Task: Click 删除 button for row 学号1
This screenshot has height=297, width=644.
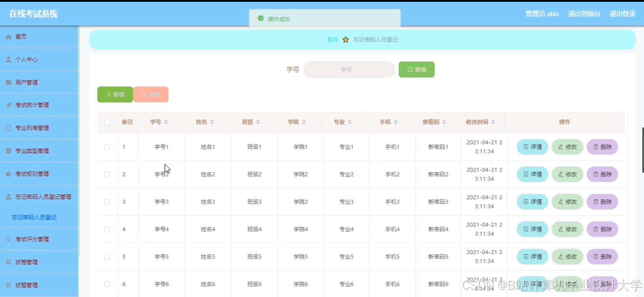Action: (x=602, y=147)
